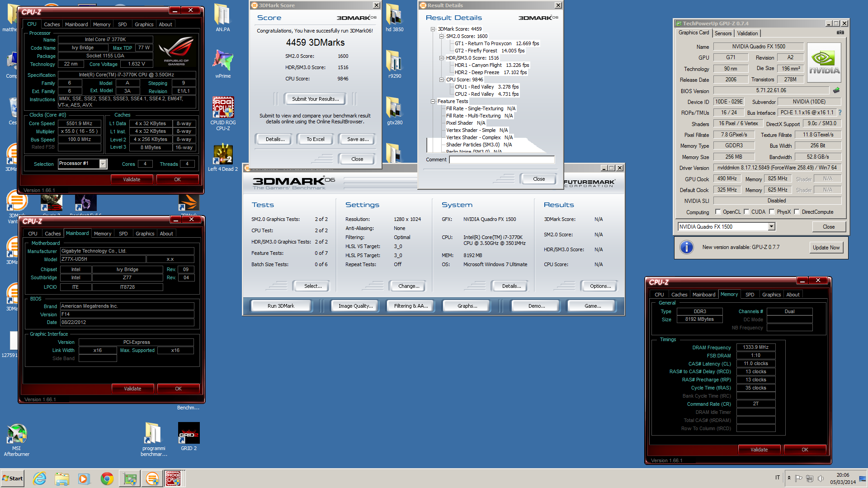The image size is (868, 488).
Task: Open the wPrime desktop shortcut
Action: click(223, 64)
